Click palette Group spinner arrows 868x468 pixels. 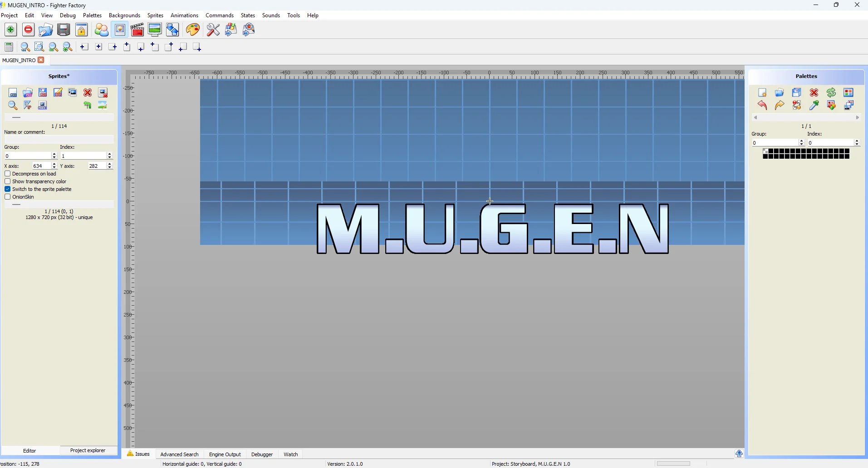point(802,143)
